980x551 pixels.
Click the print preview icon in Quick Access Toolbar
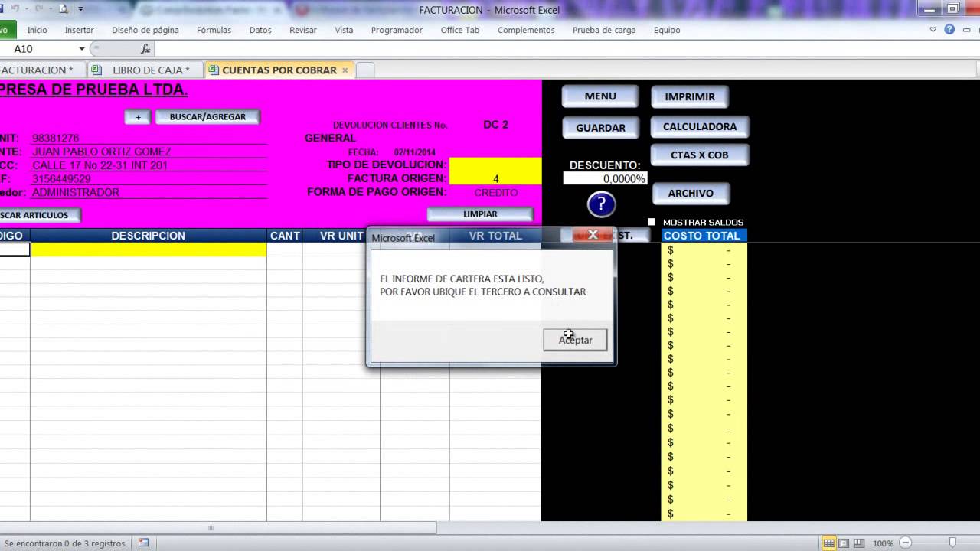(63, 9)
